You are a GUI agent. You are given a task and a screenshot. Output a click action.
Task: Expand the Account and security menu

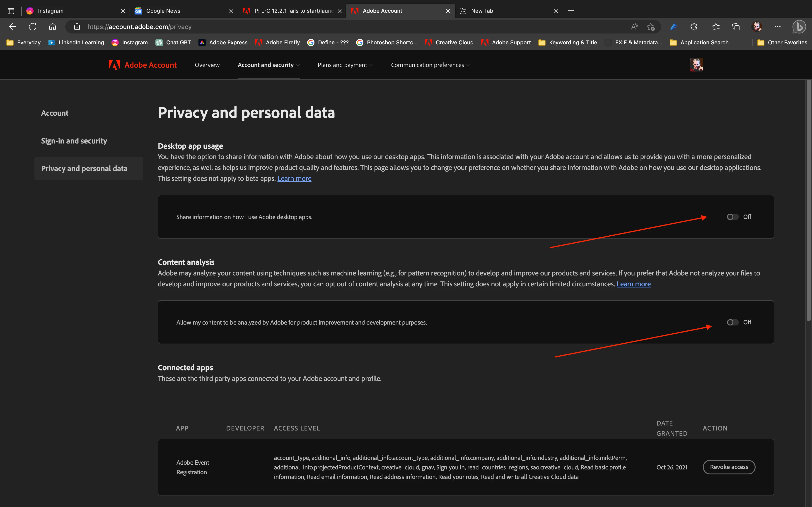coord(268,65)
